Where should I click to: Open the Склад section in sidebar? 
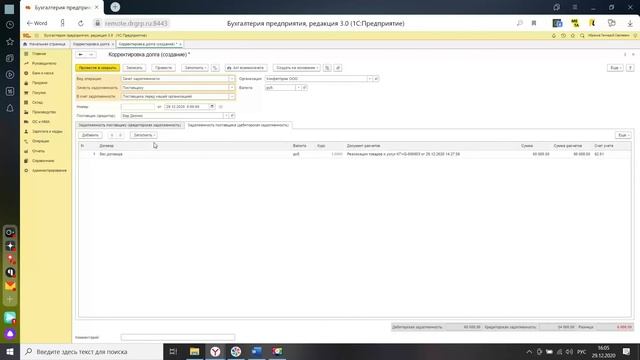(37, 102)
